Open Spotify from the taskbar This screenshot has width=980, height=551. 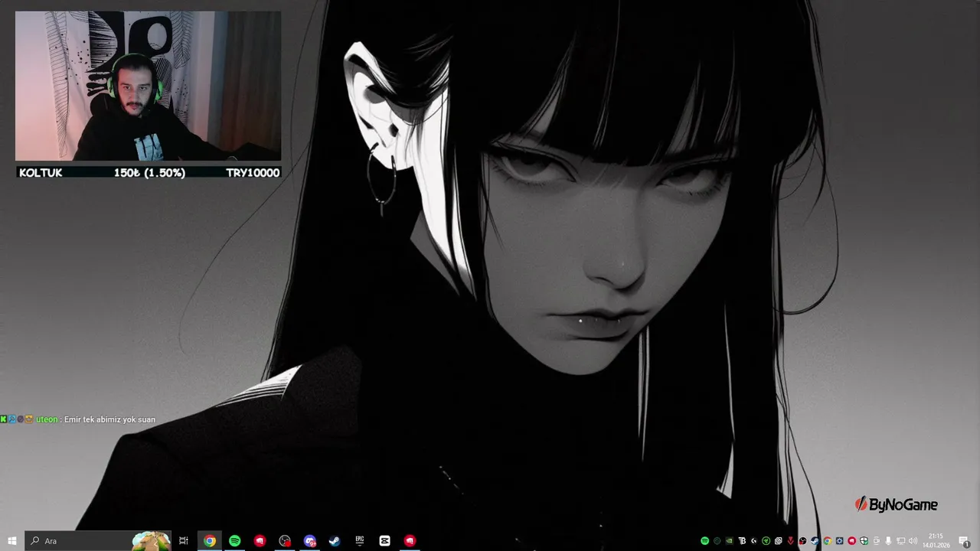point(234,541)
